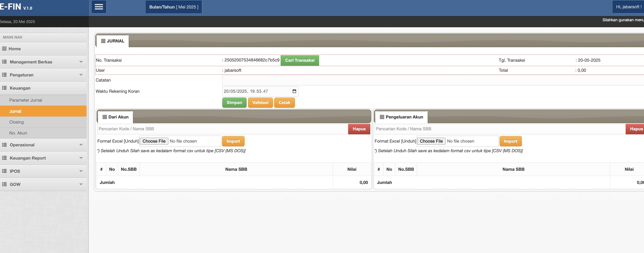Click Choose File under Dari Akun
This screenshot has height=253, width=644.
(x=154, y=141)
